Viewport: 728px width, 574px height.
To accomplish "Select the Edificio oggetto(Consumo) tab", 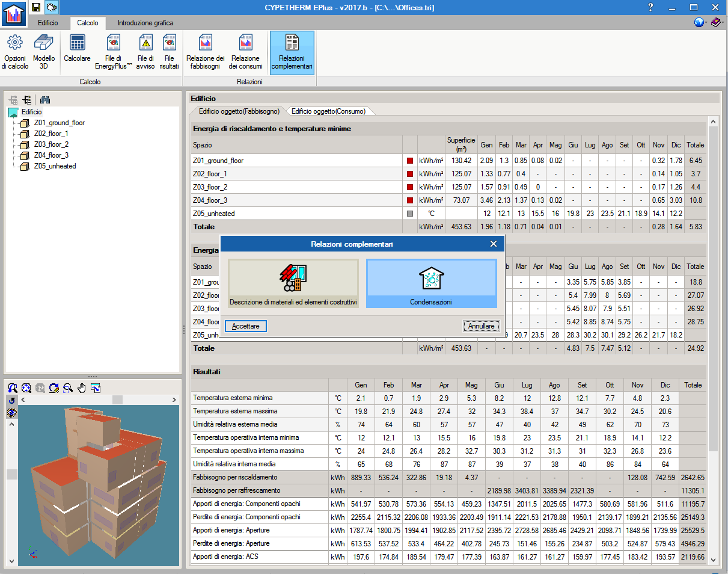I will coord(328,111).
